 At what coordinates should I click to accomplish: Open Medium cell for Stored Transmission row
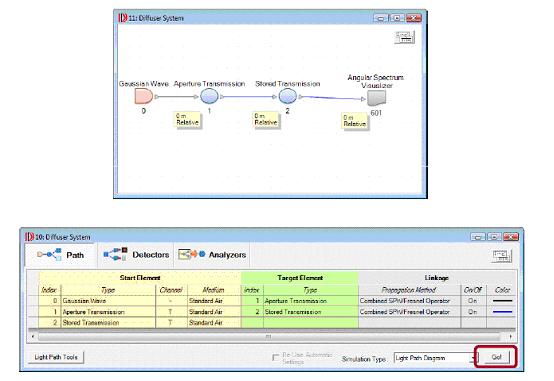(214, 323)
